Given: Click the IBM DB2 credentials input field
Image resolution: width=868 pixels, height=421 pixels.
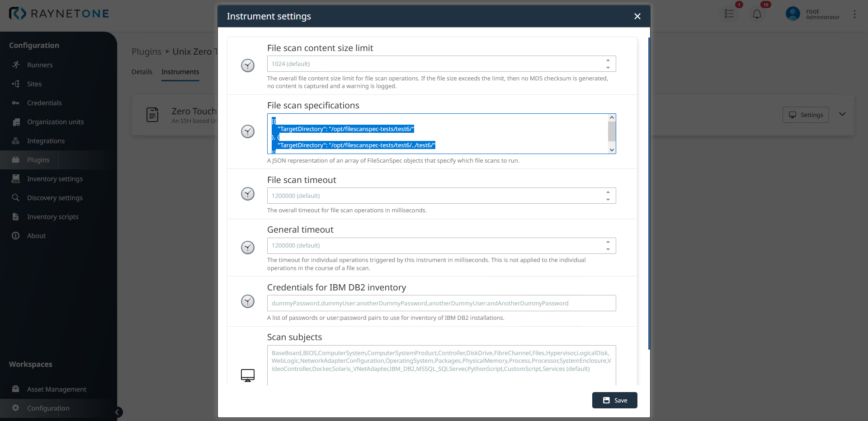Looking at the screenshot, I should pyautogui.click(x=441, y=303).
